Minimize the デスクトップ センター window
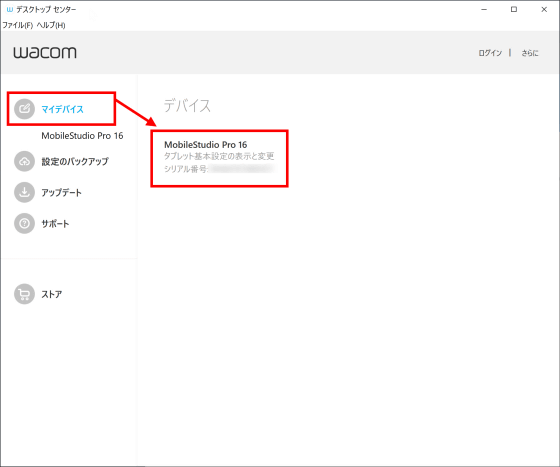 coord(484,10)
